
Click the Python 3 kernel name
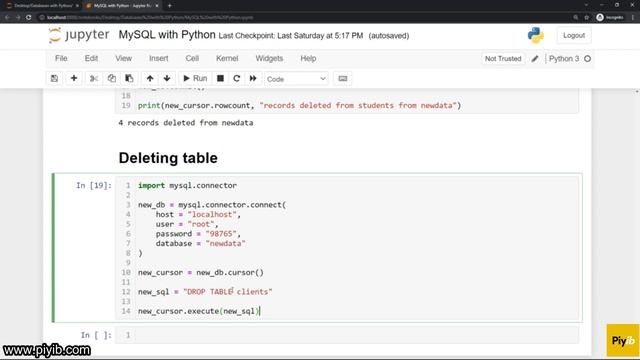pos(564,59)
